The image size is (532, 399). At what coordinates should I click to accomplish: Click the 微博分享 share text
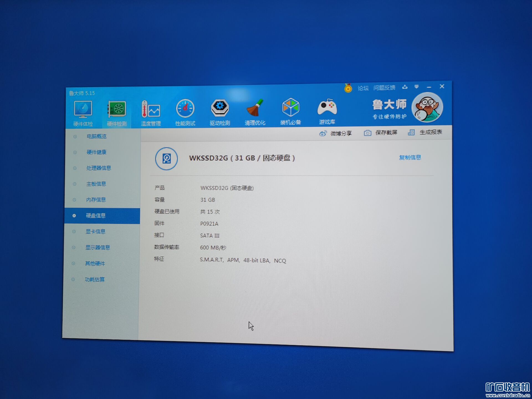(341, 133)
